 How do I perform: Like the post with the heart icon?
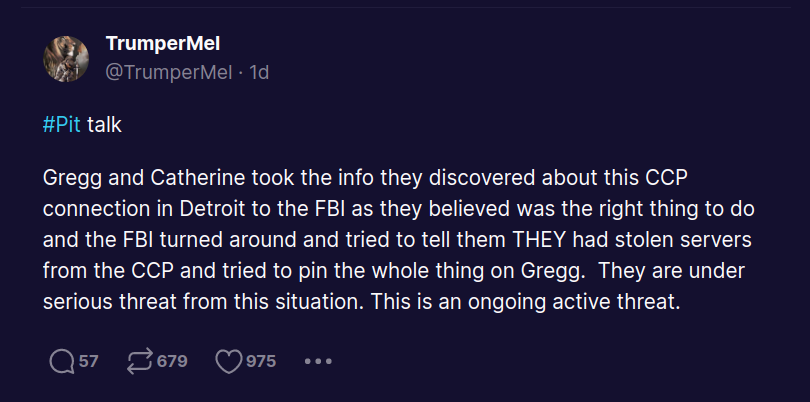click(x=228, y=361)
